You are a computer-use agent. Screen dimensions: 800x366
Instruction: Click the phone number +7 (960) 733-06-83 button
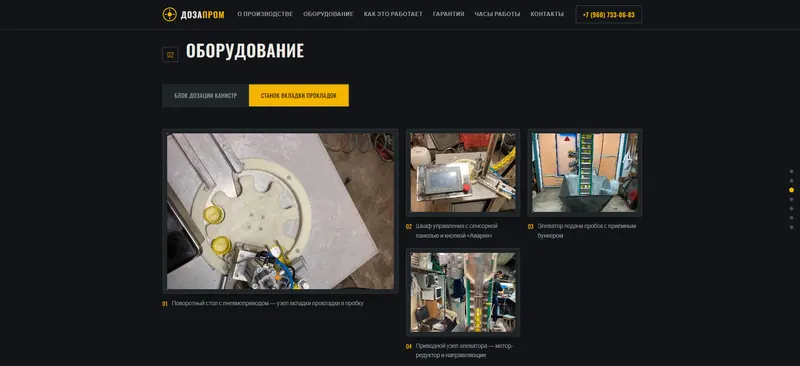(609, 14)
